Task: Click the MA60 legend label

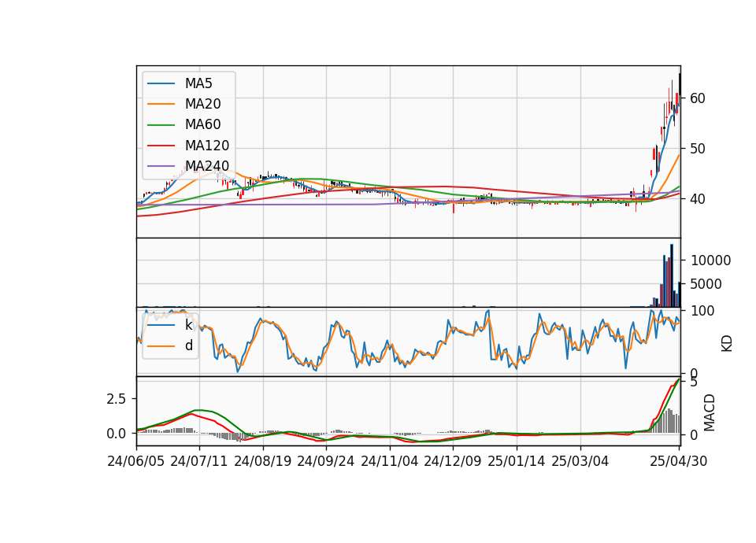Action: click(203, 124)
